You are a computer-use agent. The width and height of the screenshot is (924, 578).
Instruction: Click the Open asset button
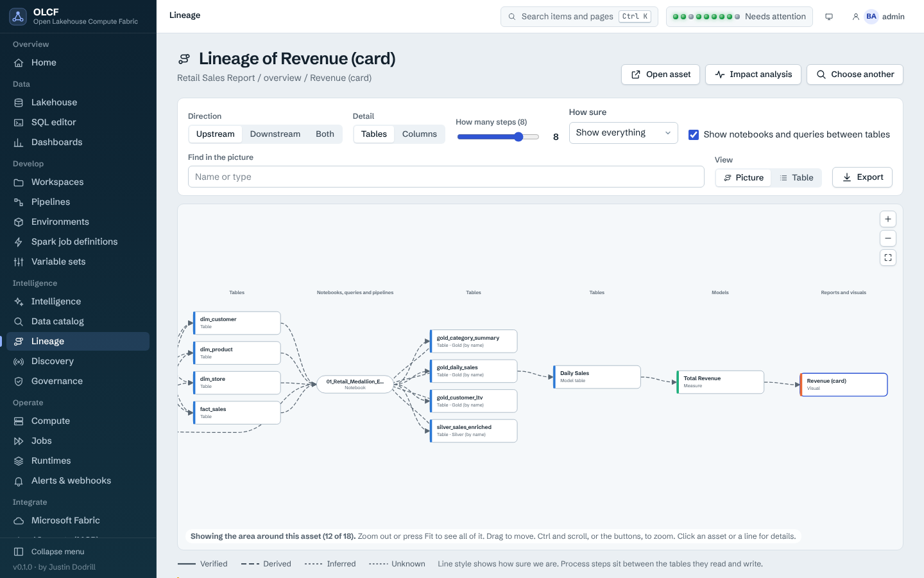click(x=660, y=74)
